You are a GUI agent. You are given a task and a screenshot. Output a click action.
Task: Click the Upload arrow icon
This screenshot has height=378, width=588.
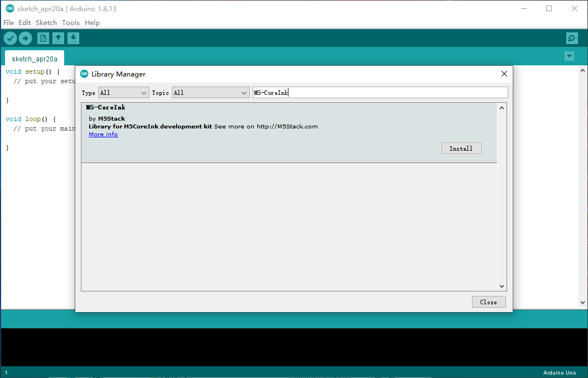[26, 39]
